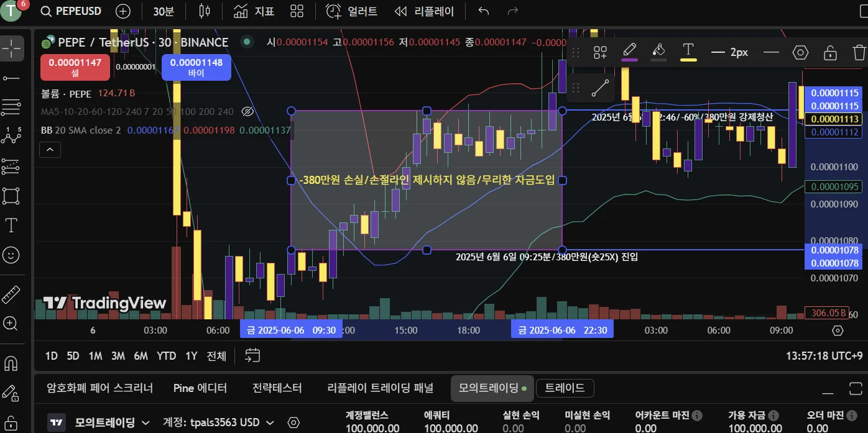Set range to 1M
This screenshot has width=868, height=433.
point(95,356)
